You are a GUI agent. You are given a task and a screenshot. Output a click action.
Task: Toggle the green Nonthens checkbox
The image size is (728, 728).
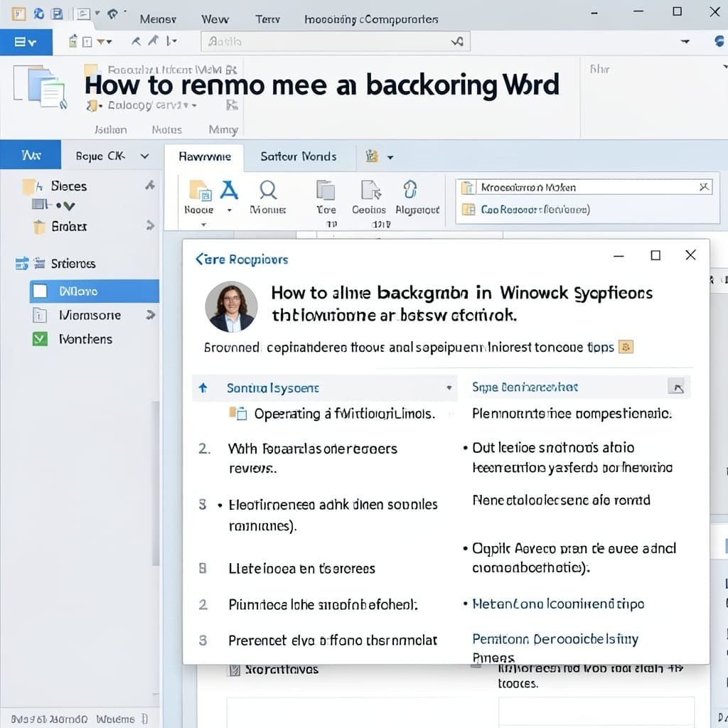click(40, 339)
